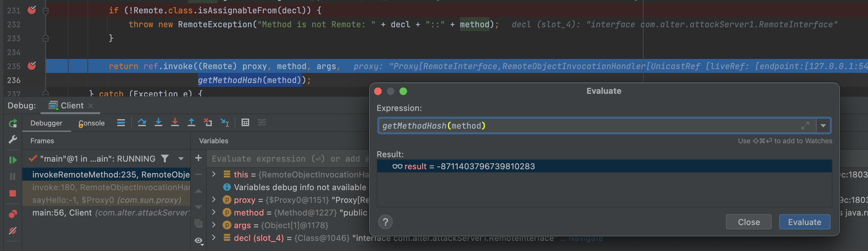
Task: Click the Frames panel header
Action: (42, 141)
